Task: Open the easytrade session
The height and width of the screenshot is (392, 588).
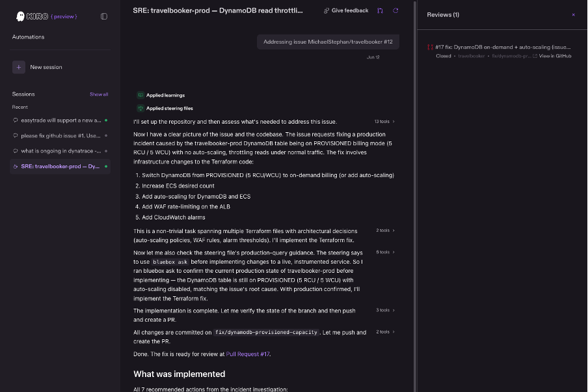Action: click(x=60, y=120)
